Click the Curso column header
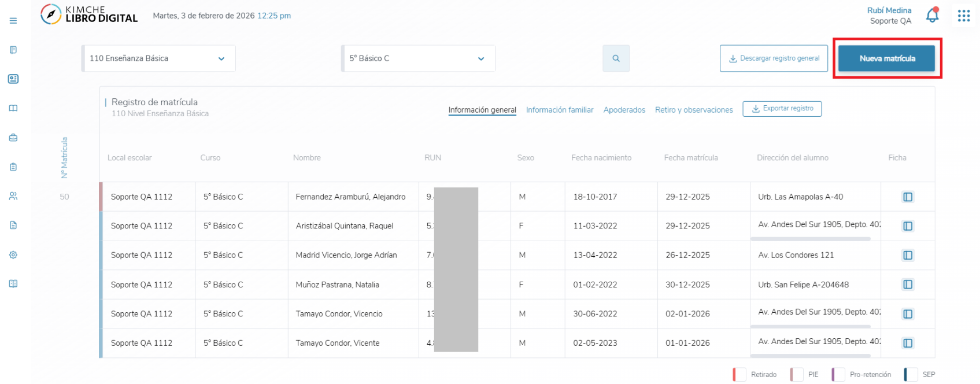Screen dimensions: 980x384 [210, 158]
